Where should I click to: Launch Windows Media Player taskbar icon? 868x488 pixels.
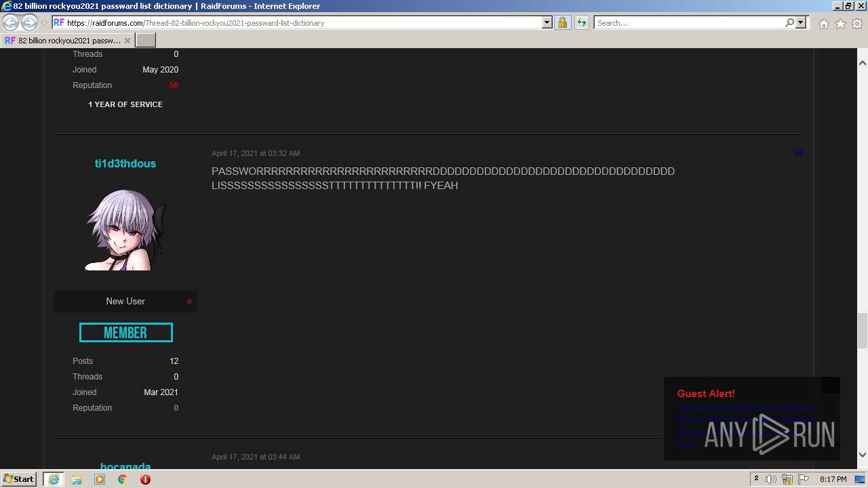coord(100,479)
